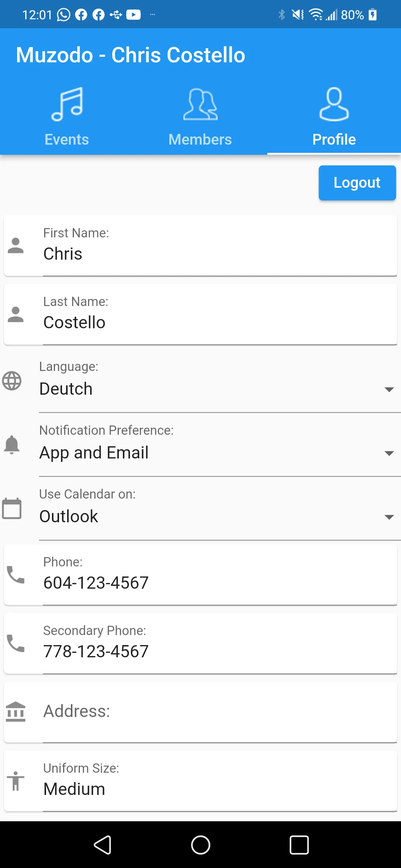The height and width of the screenshot is (868, 401).
Task: Tap the Members people icon
Action: click(200, 104)
